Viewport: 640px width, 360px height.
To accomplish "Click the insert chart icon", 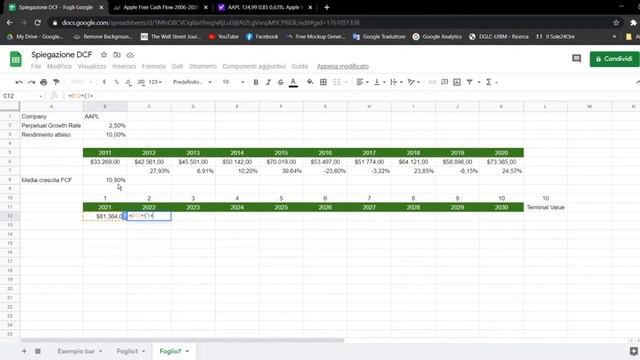I will point(457,82).
